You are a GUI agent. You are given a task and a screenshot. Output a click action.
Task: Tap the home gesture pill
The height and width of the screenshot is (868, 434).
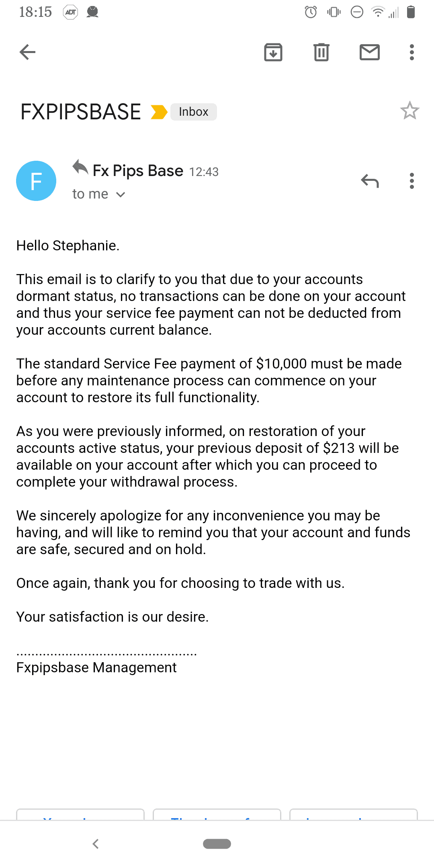[217, 844]
